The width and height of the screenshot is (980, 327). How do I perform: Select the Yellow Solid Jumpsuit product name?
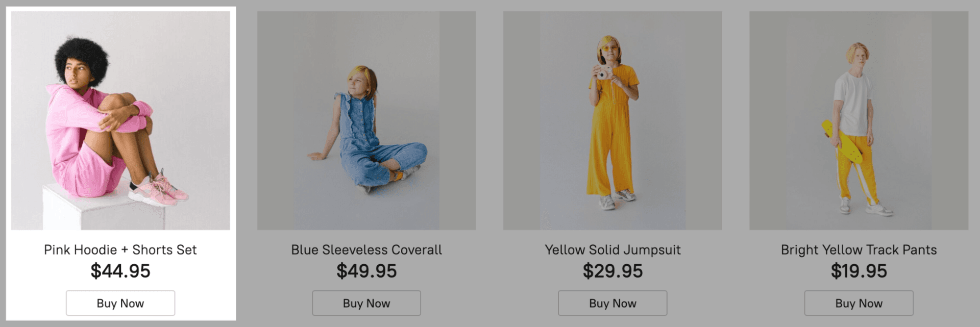[x=612, y=249]
